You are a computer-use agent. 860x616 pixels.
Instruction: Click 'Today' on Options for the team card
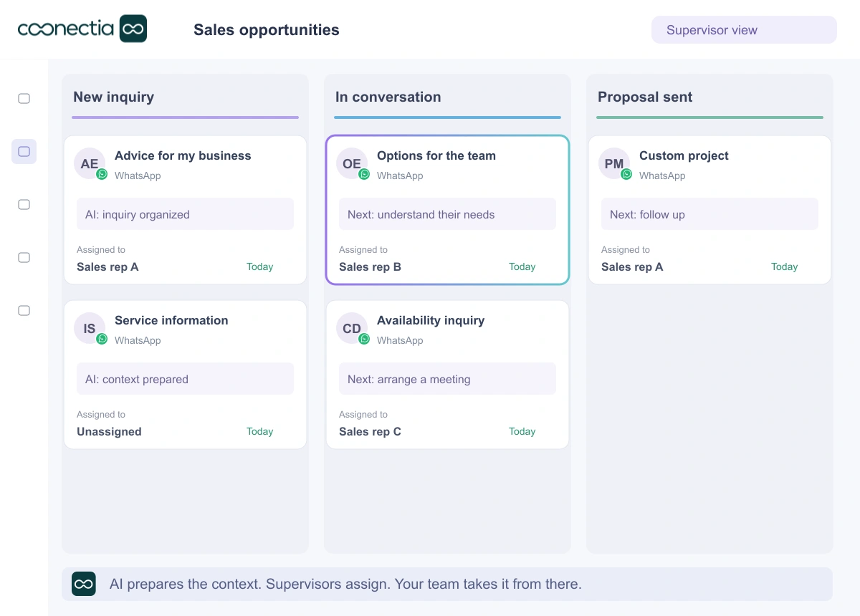coord(522,266)
